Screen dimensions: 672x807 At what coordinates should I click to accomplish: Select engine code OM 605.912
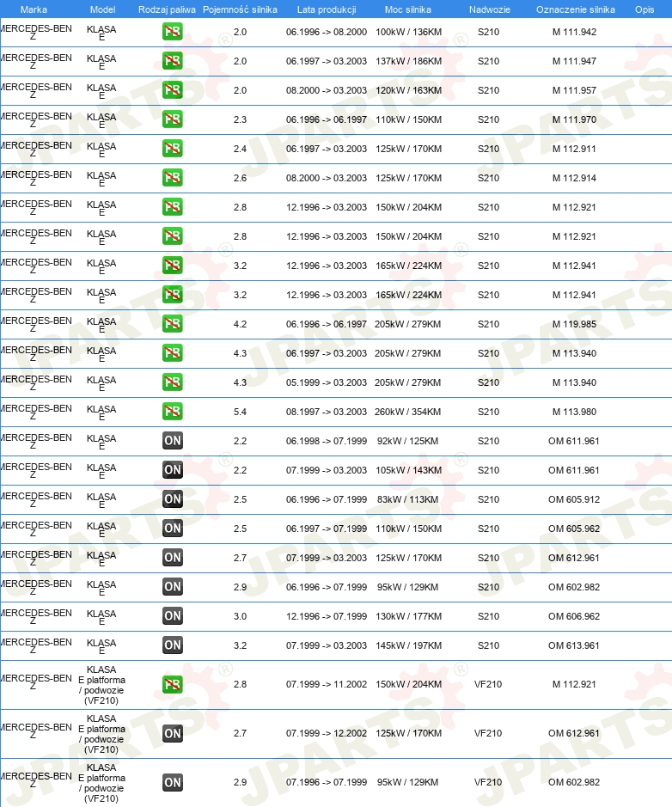574,499
